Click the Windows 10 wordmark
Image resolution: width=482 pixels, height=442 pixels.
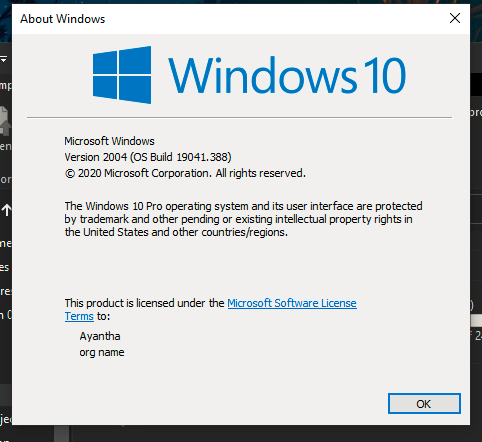[x=287, y=76]
